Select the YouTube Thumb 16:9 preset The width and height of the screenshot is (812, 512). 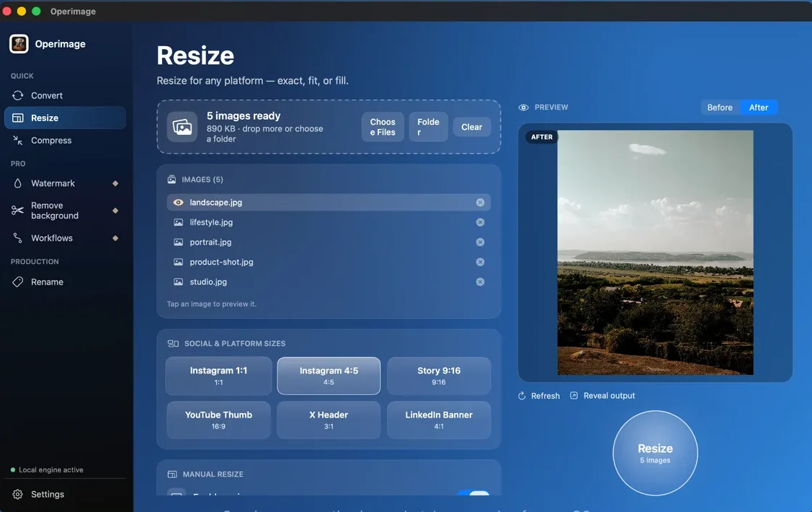click(x=218, y=420)
